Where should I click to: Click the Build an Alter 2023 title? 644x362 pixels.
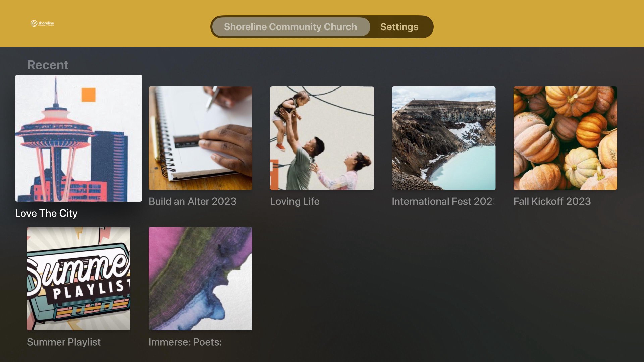[193, 201]
